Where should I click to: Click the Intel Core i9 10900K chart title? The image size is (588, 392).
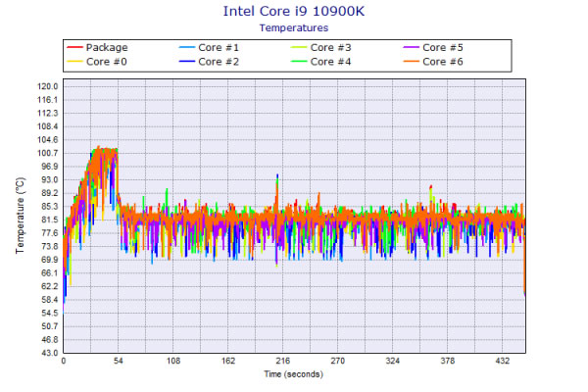(294, 11)
